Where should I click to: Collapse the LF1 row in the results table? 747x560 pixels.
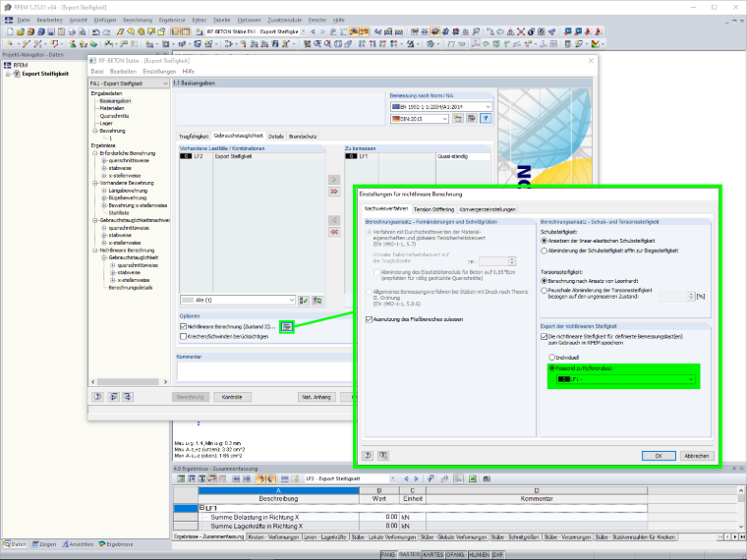202,508
